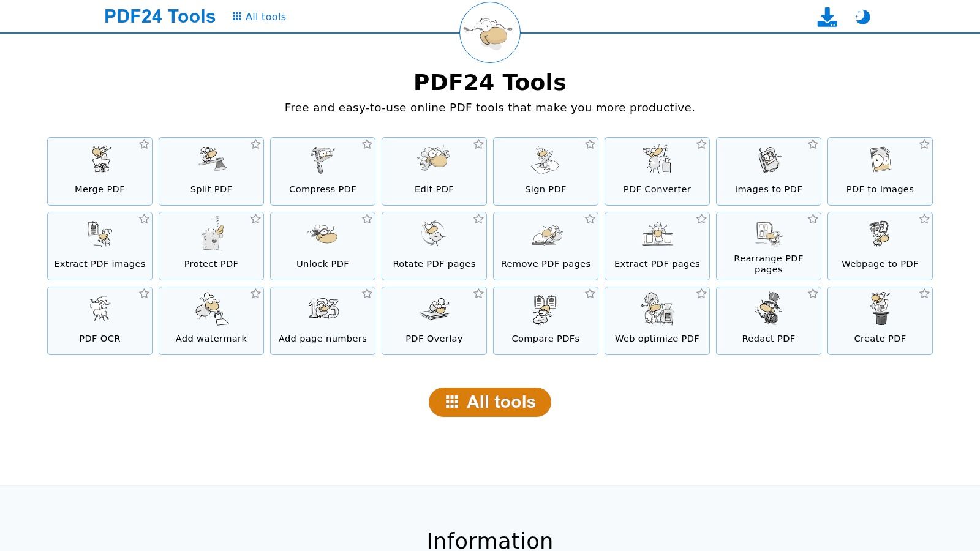Favorite Unlock PDF with its star
This screenshot has height=551, width=980.
367,219
